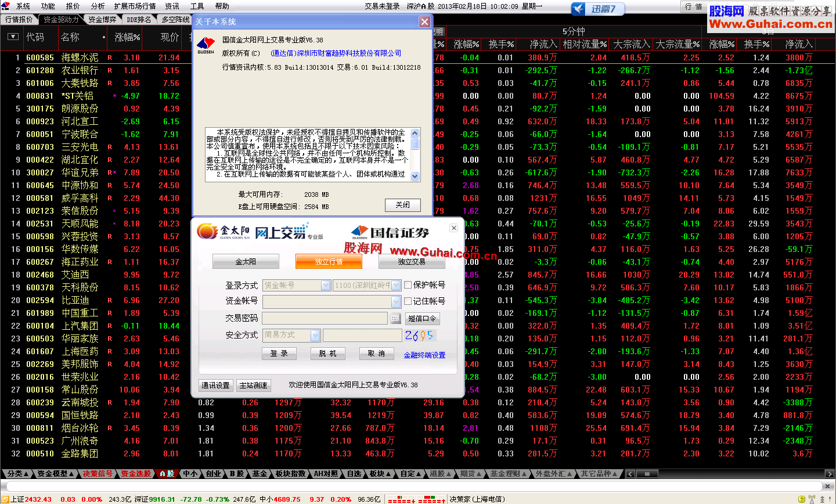836x504 pixels.
Task: Switch to the 多空阵线 tab
Action: [175, 19]
